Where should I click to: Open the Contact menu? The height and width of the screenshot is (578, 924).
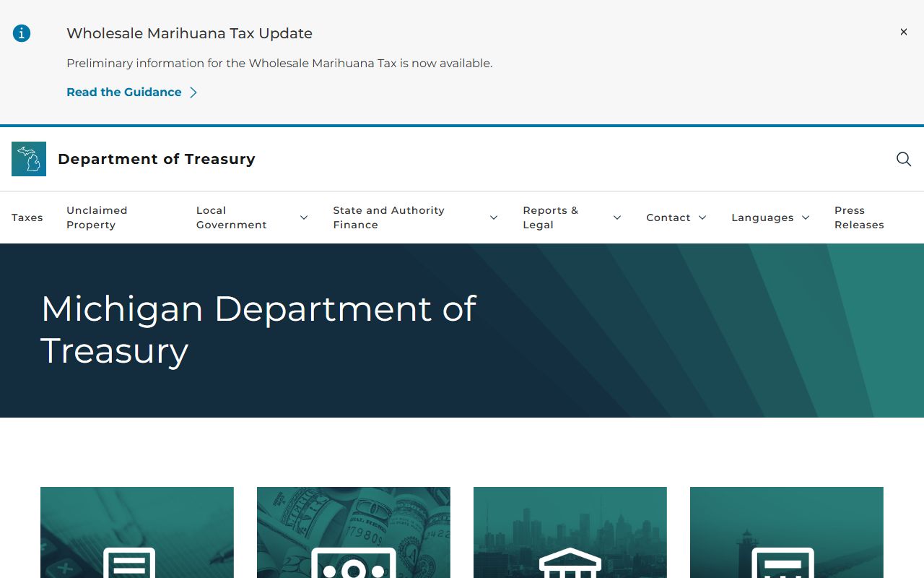668,217
